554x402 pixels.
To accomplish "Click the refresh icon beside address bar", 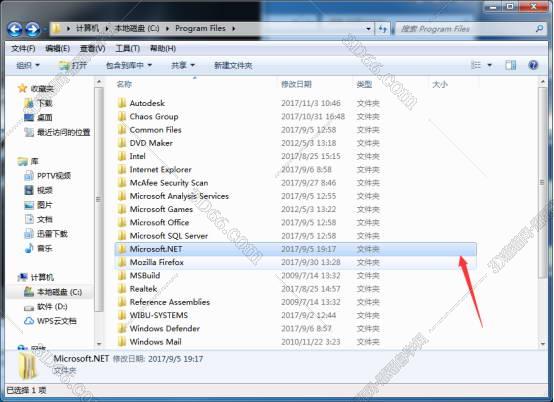I will pyautogui.click(x=383, y=29).
